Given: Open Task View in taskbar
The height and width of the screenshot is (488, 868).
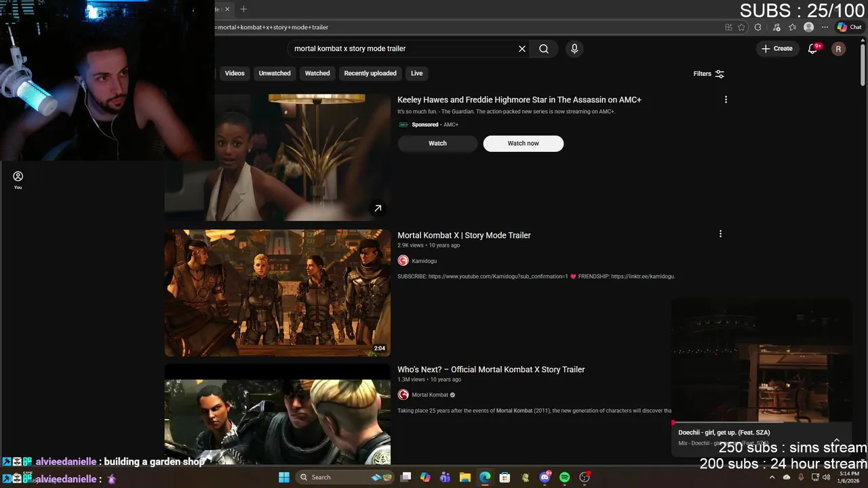Looking at the screenshot, I should coord(406,477).
